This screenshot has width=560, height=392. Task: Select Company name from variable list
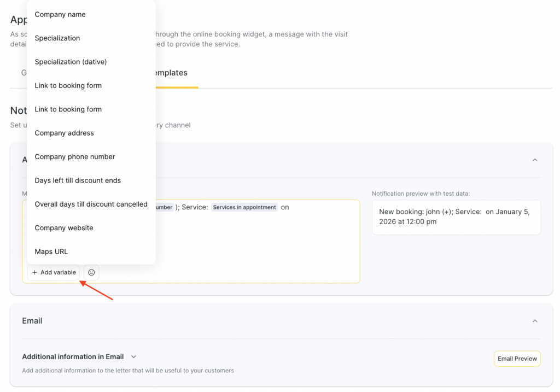[x=60, y=15]
